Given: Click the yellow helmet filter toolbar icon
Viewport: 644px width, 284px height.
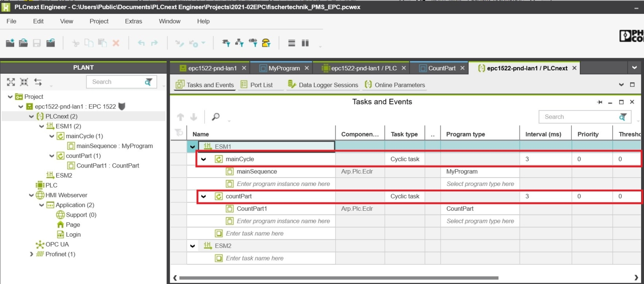Looking at the screenshot, I should (266, 43).
